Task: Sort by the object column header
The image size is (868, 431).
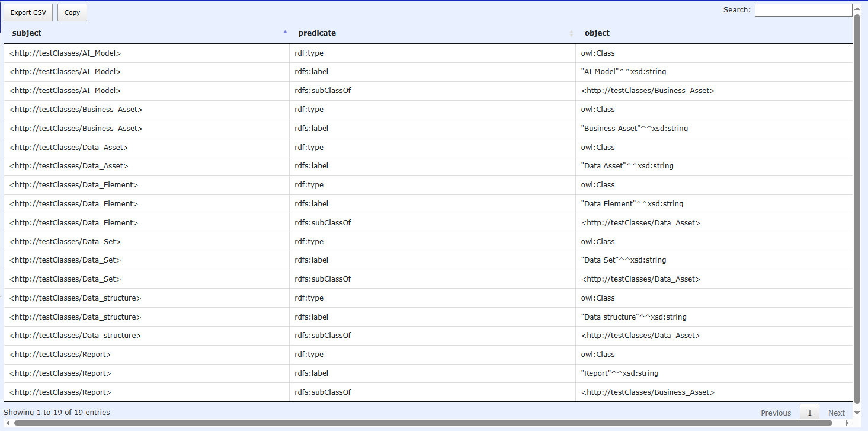Action: [714, 33]
